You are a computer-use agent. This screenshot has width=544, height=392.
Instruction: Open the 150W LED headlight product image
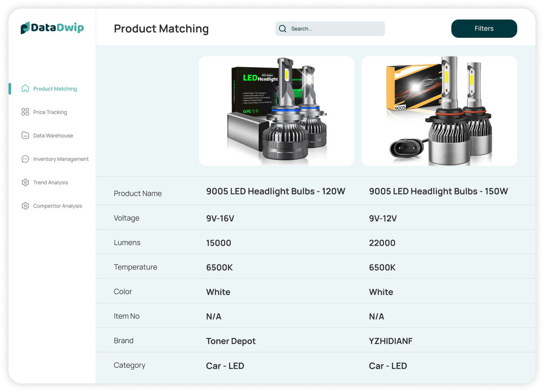439,111
